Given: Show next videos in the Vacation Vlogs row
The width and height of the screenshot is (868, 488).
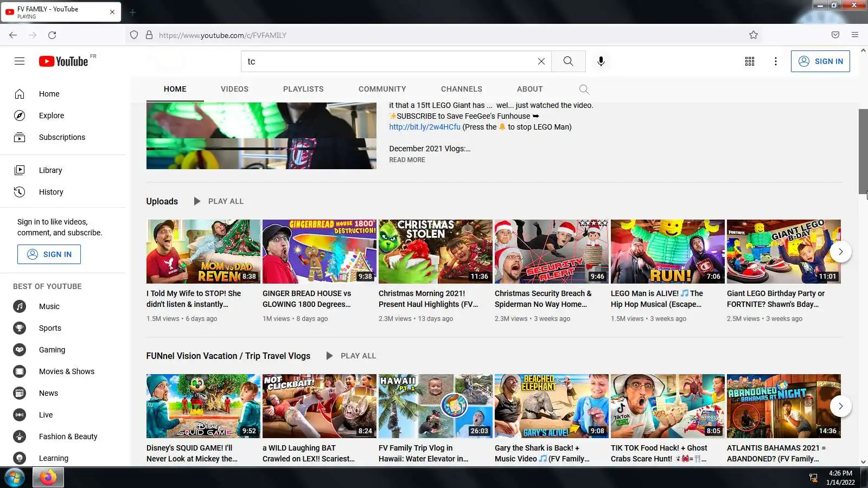Looking at the screenshot, I should point(841,406).
